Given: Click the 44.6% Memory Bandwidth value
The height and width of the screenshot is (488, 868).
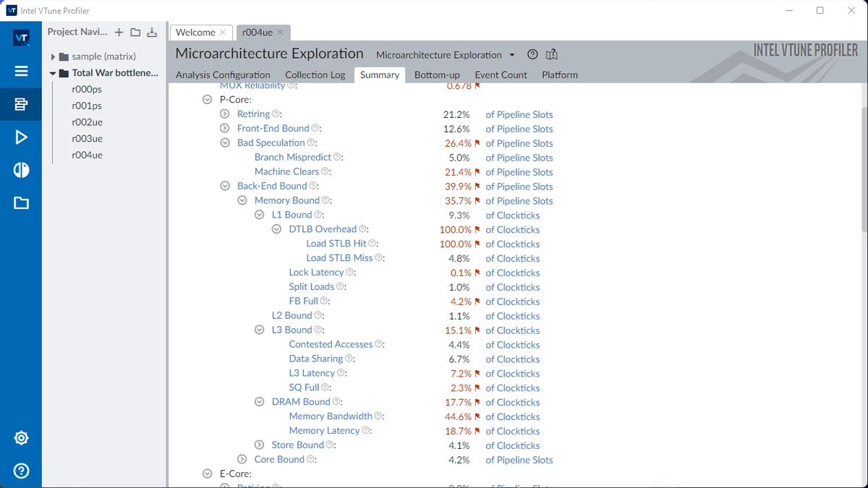Looking at the screenshot, I should 458,416.
